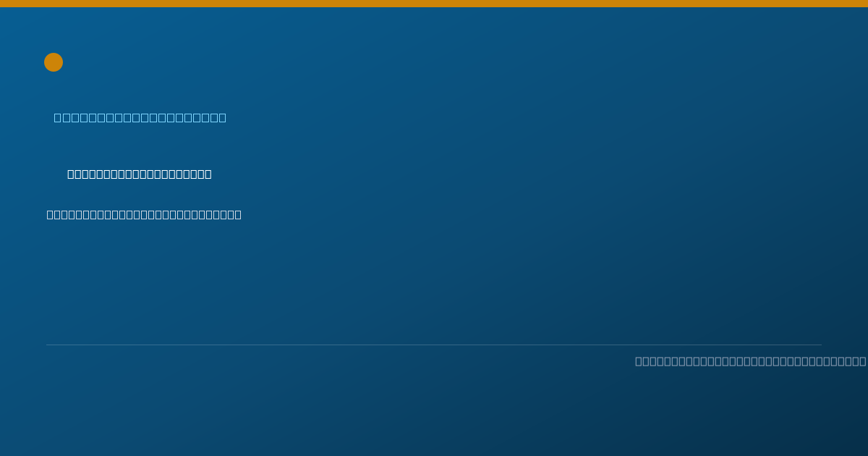Viewport: 868px width, 456px height.
Task: Click the bold white indented text line
Action: (x=140, y=174)
